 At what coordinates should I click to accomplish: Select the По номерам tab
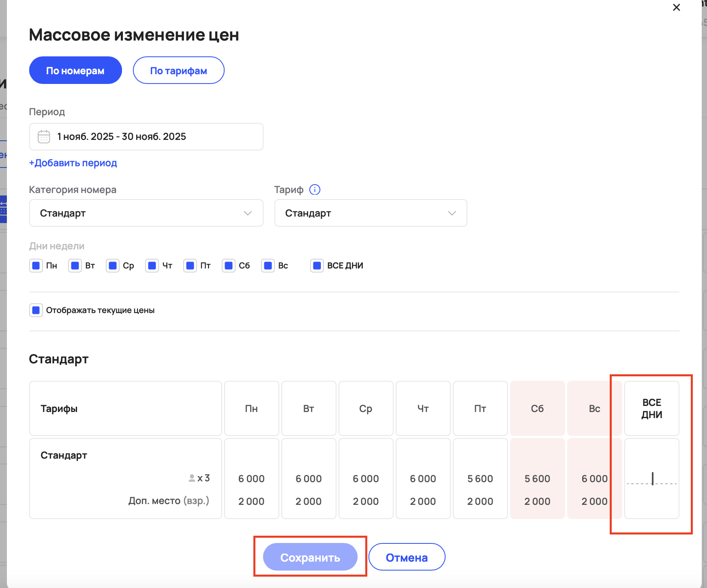(75, 71)
